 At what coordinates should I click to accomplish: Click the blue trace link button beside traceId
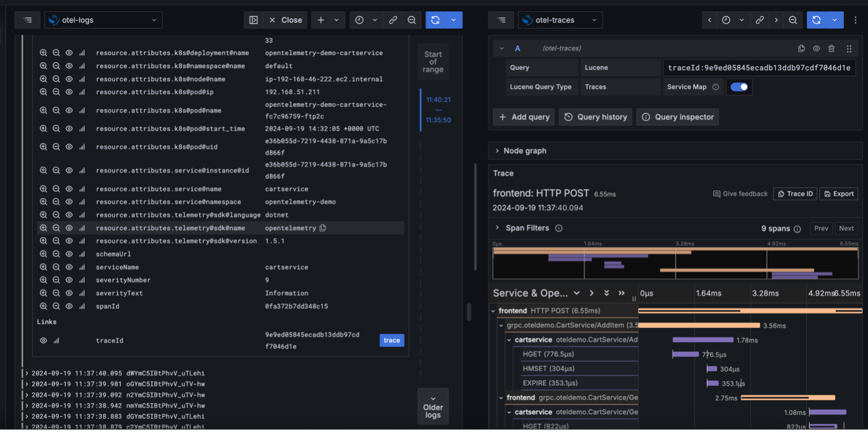[392, 340]
